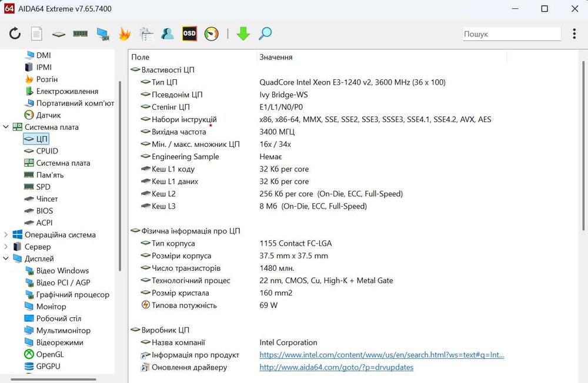The image size is (588, 383).
Task: Select Пам'ять tree item
Action: coord(44,175)
